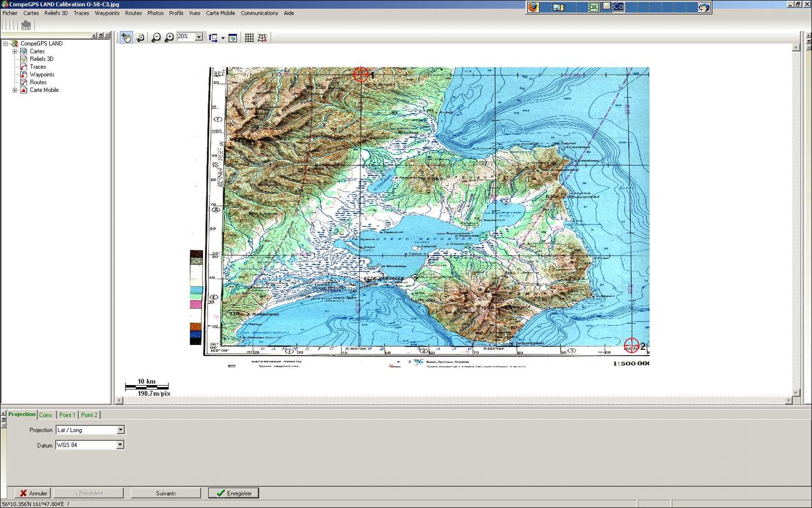This screenshot has width=812, height=508.
Task: Show the plain grid overlay
Action: 249,38
